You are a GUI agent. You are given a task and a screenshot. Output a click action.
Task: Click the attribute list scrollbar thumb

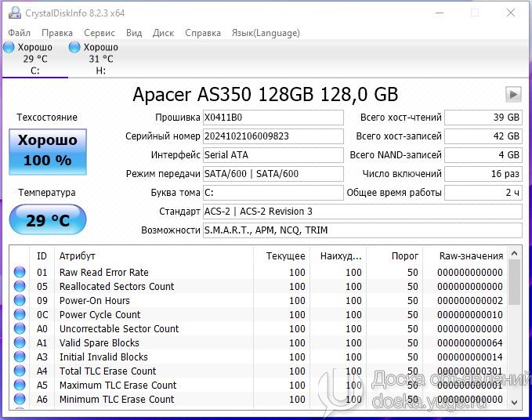pyautogui.click(x=514, y=282)
